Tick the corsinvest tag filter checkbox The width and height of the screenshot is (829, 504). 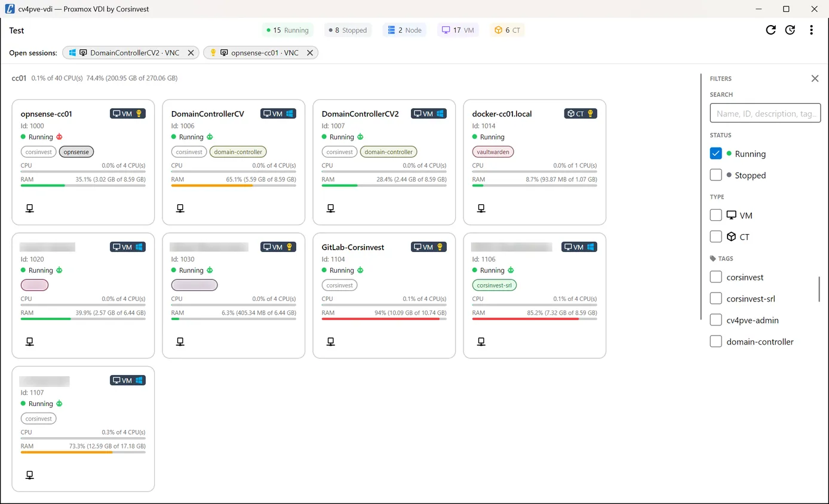716,277
